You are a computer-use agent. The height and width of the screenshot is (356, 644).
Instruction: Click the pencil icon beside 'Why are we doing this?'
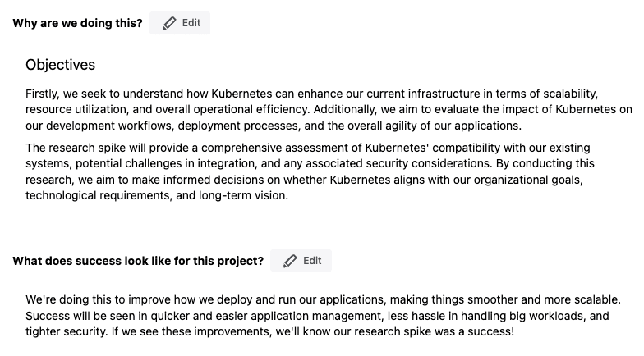(169, 23)
